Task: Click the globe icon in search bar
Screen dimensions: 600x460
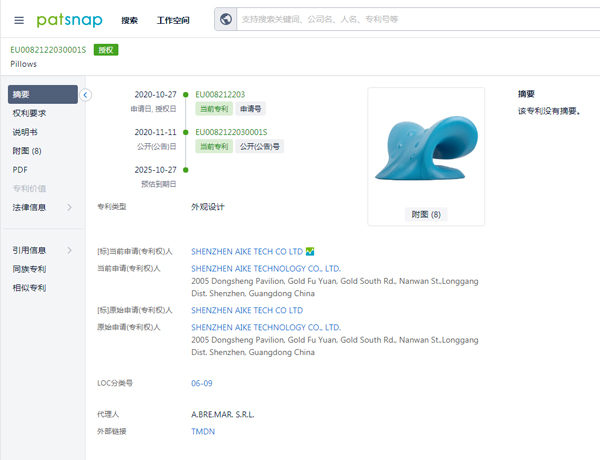Action: 226,19
